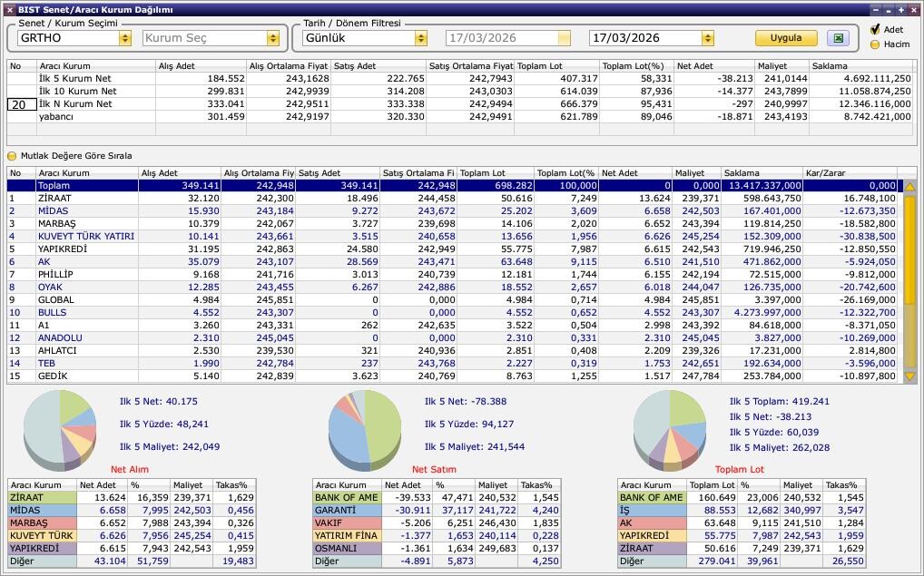Export the data with the Excel icon
Image resolution: width=924 pixels, height=576 pixels.
click(838, 38)
